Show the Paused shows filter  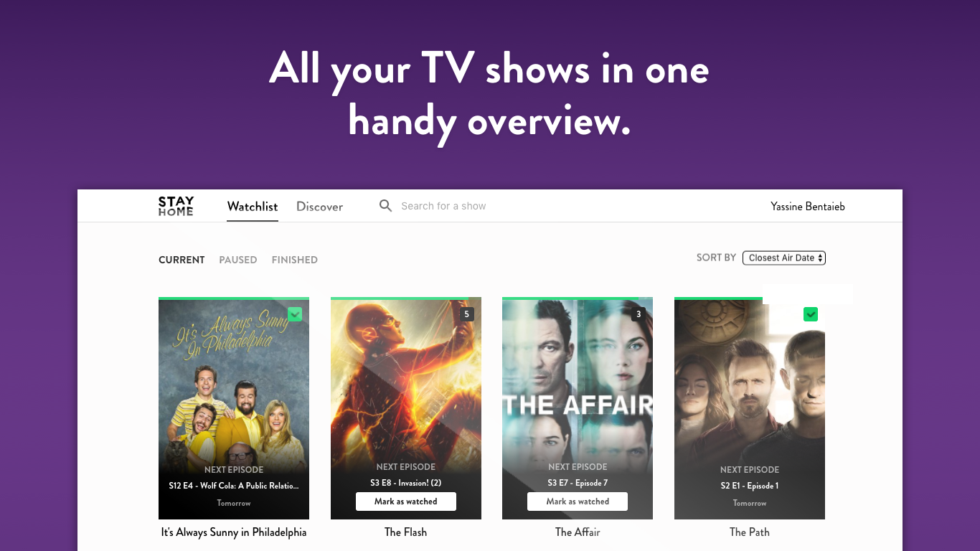[238, 260]
